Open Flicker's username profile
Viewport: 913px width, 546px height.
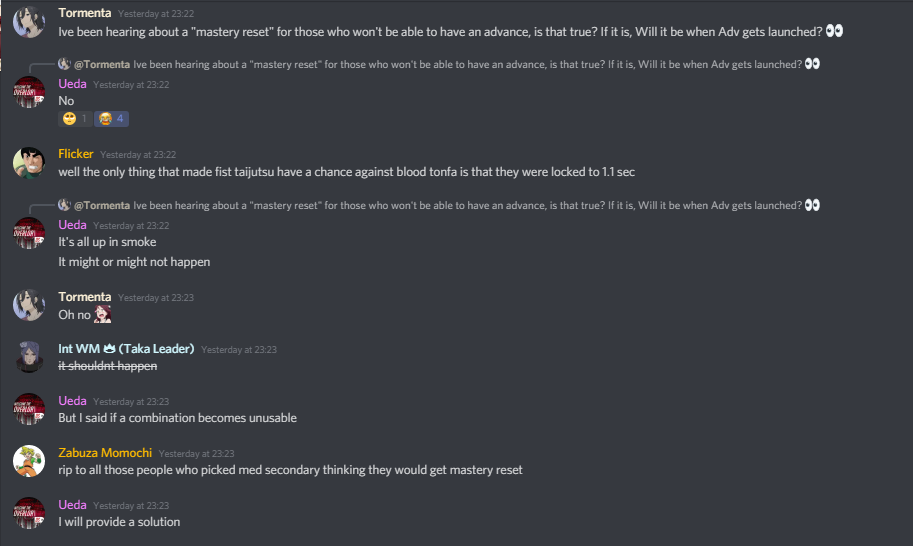click(x=75, y=155)
